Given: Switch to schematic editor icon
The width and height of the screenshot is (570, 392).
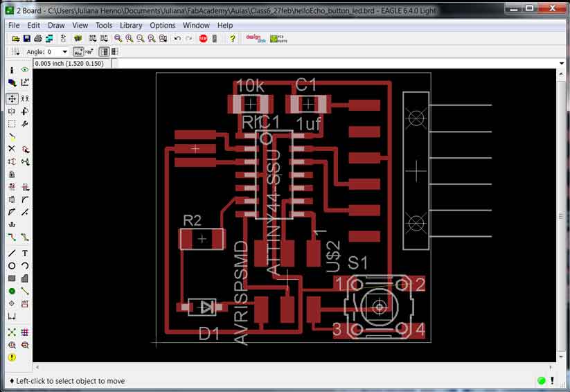Looking at the screenshot, I should pyautogui.click(x=63, y=39).
